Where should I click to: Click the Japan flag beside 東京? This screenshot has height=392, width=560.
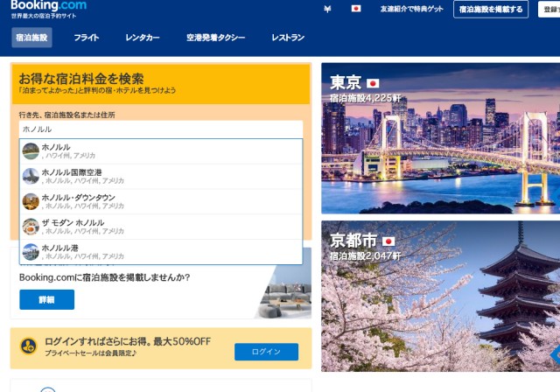373,83
